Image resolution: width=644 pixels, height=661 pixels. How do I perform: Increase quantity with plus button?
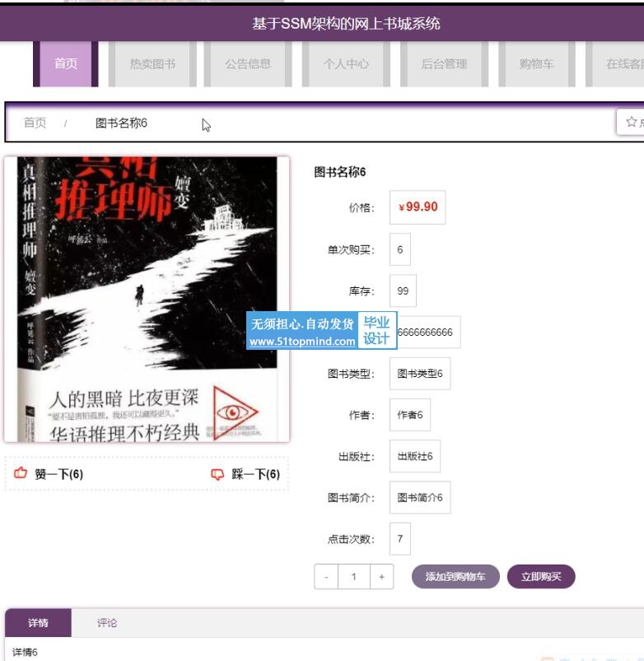point(381,577)
